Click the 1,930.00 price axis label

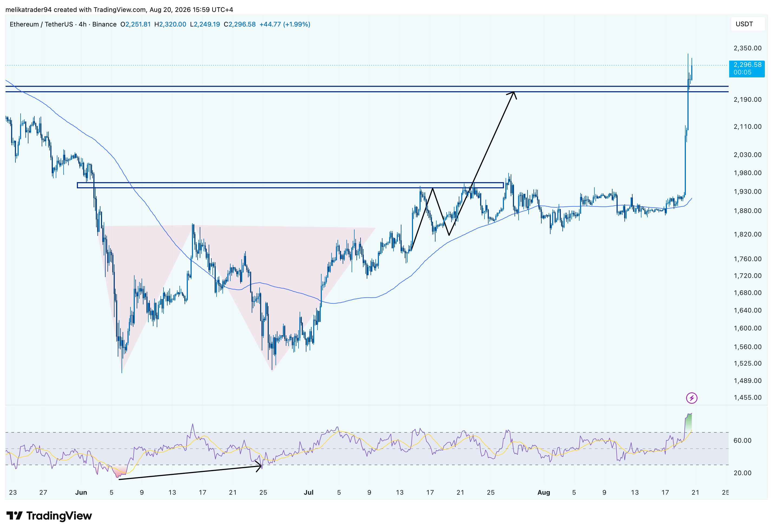tap(747, 191)
